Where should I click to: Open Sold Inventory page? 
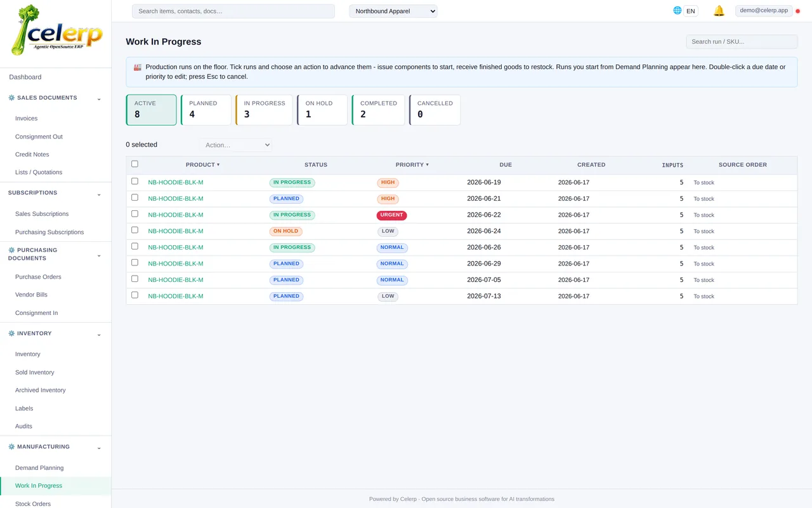pos(35,373)
